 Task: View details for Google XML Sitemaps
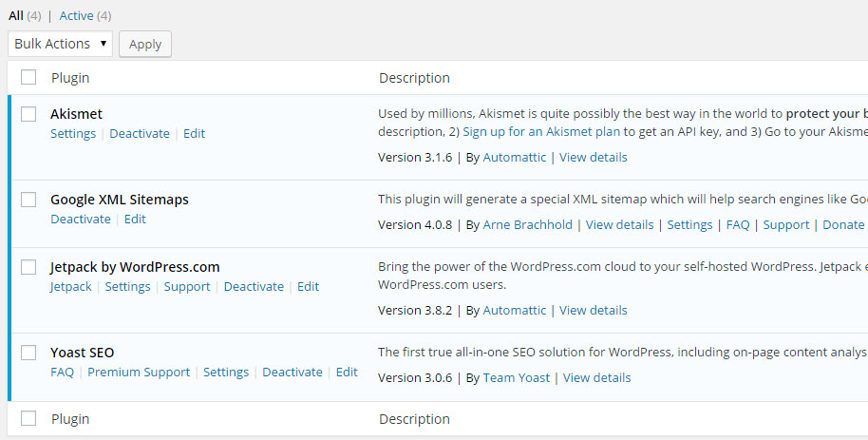click(619, 224)
